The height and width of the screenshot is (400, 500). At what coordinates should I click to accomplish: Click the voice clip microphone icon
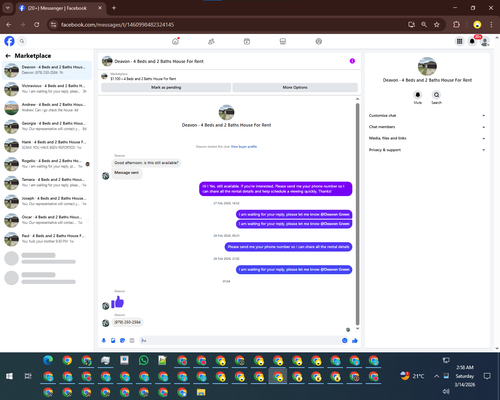tap(104, 340)
